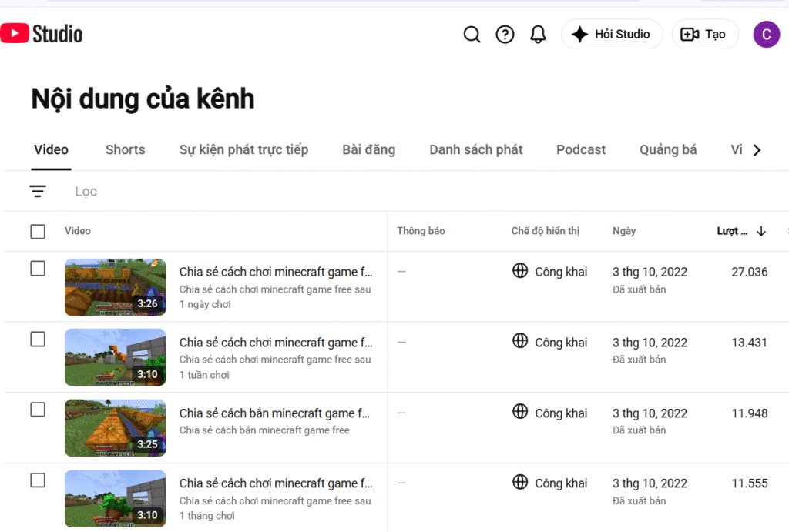Open Công khai visibility for 27.036 views video
789x532 pixels.
click(x=561, y=272)
